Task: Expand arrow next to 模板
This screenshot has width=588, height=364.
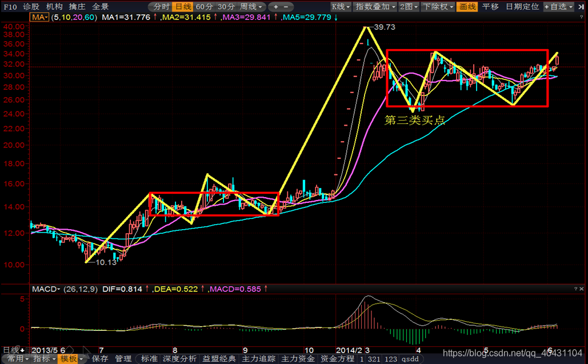Action: point(81,359)
